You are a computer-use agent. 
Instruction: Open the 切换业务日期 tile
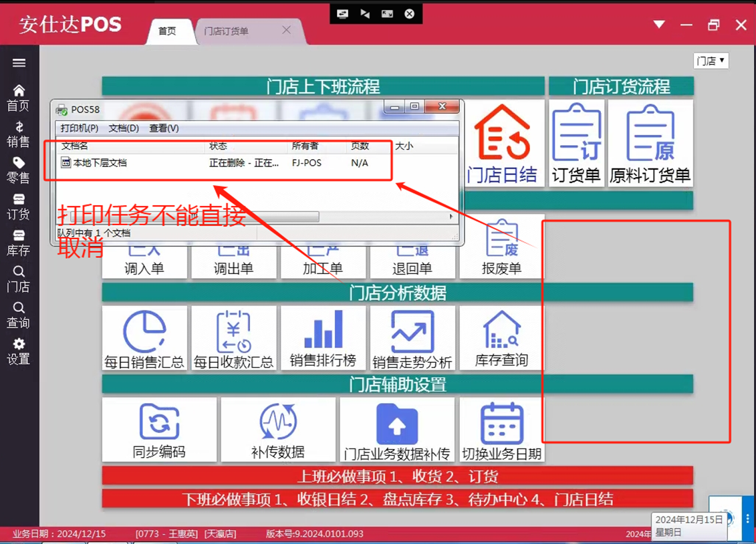pyautogui.click(x=501, y=429)
